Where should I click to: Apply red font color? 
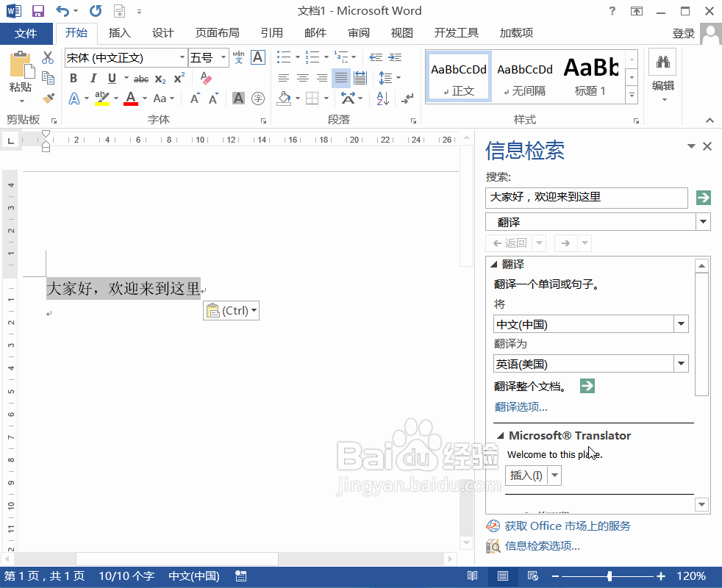coord(131,98)
